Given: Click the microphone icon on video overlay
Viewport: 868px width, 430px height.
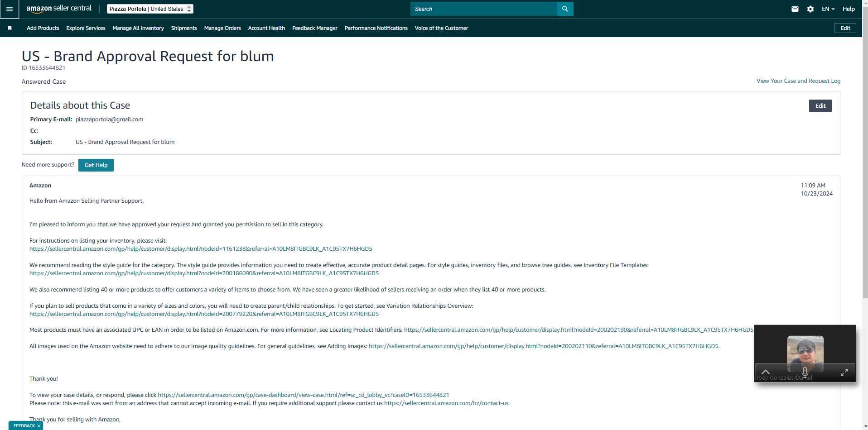Looking at the screenshot, I should pyautogui.click(x=805, y=372).
